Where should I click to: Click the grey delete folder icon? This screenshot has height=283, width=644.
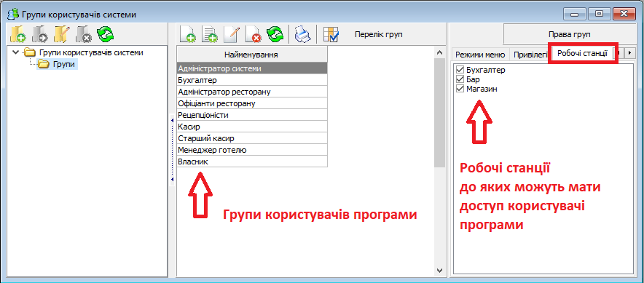click(x=84, y=34)
